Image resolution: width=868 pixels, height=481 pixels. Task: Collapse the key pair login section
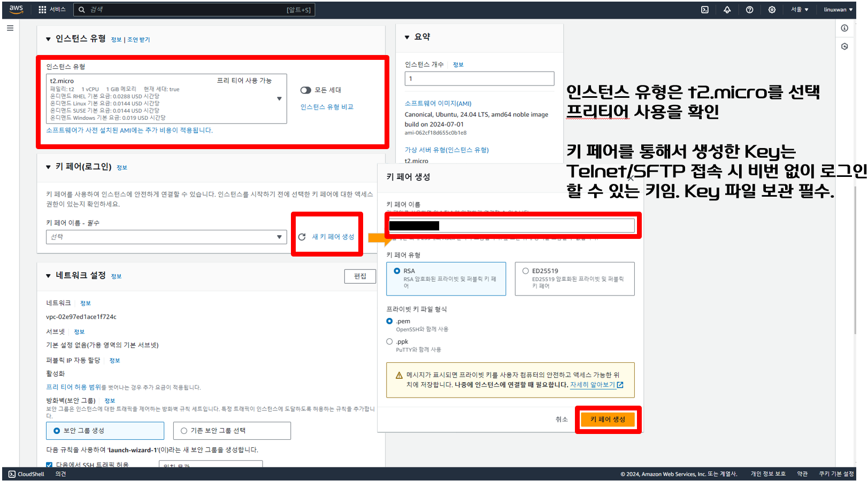point(48,167)
